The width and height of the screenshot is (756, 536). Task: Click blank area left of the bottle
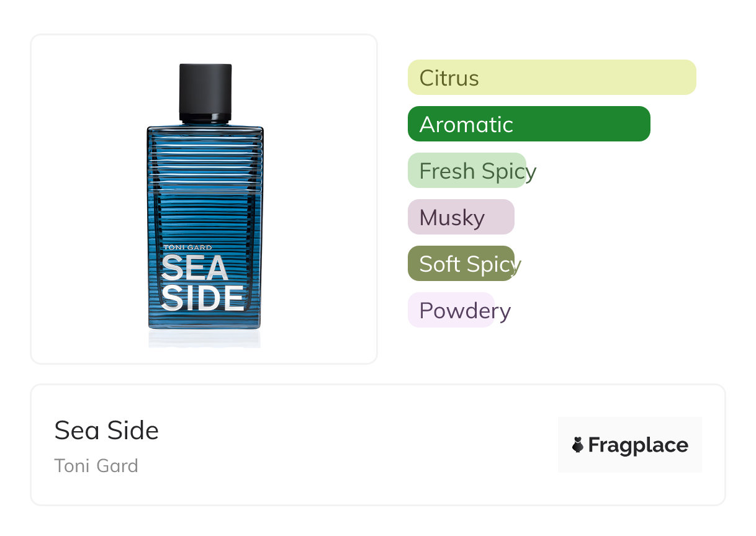coord(87,199)
